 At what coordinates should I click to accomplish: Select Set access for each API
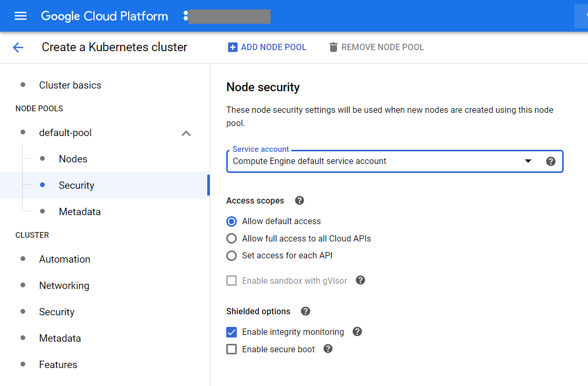click(232, 255)
